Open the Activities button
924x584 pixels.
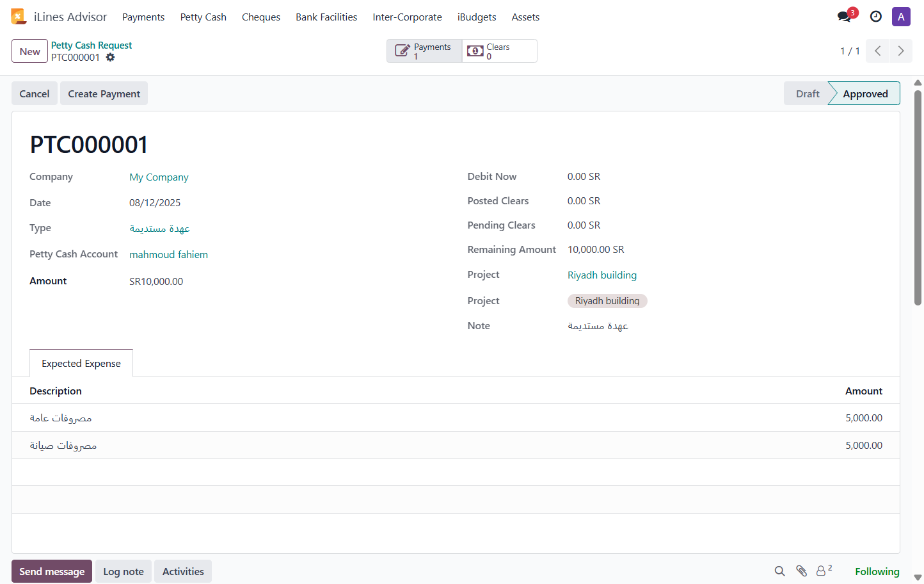point(183,572)
